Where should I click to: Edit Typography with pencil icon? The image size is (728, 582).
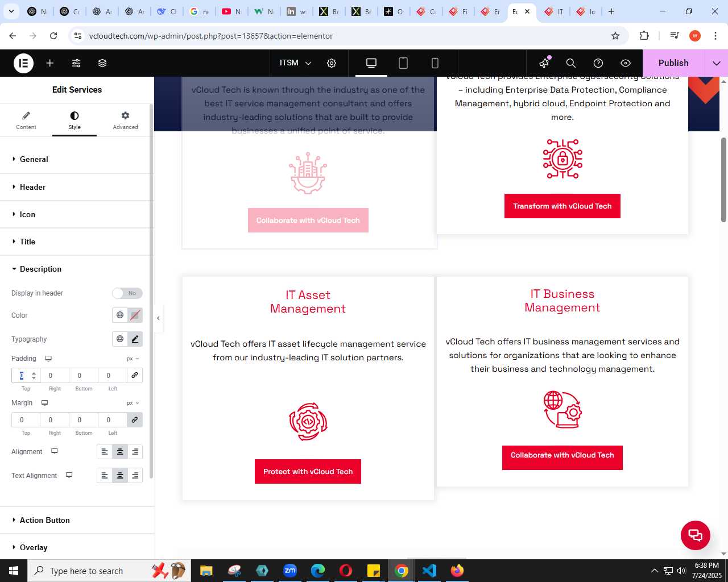135,339
